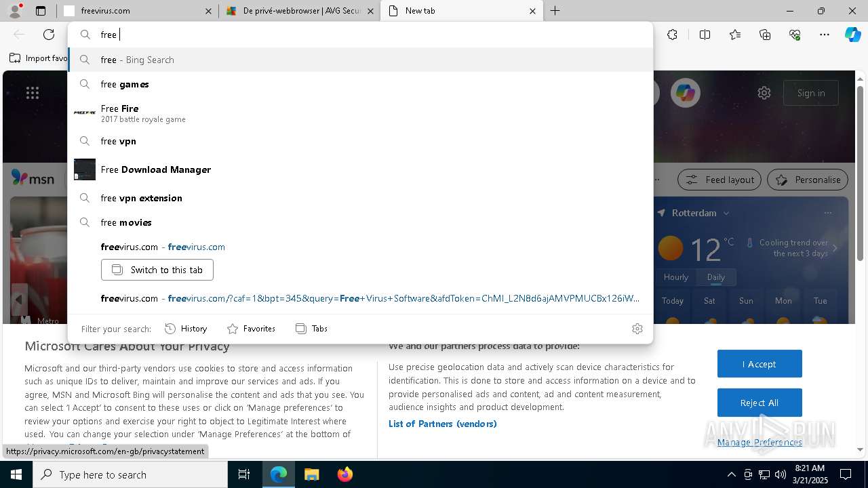Filter search by Favorites

point(251,329)
